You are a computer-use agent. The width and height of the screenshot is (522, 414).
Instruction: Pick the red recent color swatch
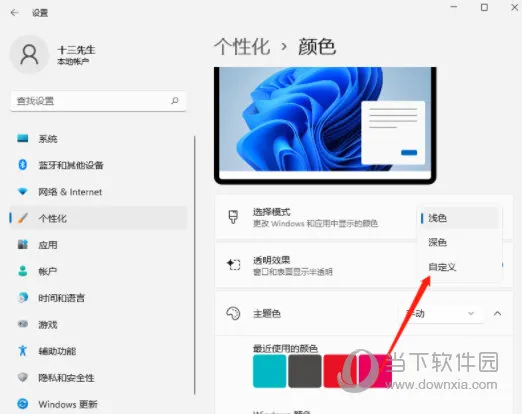[x=340, y=371]
